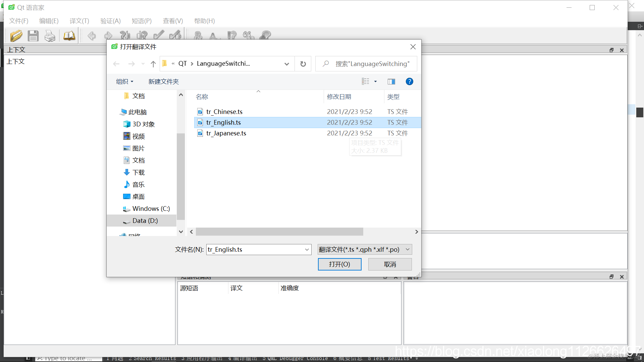
Task: Toggle the accelerator validation icon
Action: pyautogui.click(x=198, y=35)
